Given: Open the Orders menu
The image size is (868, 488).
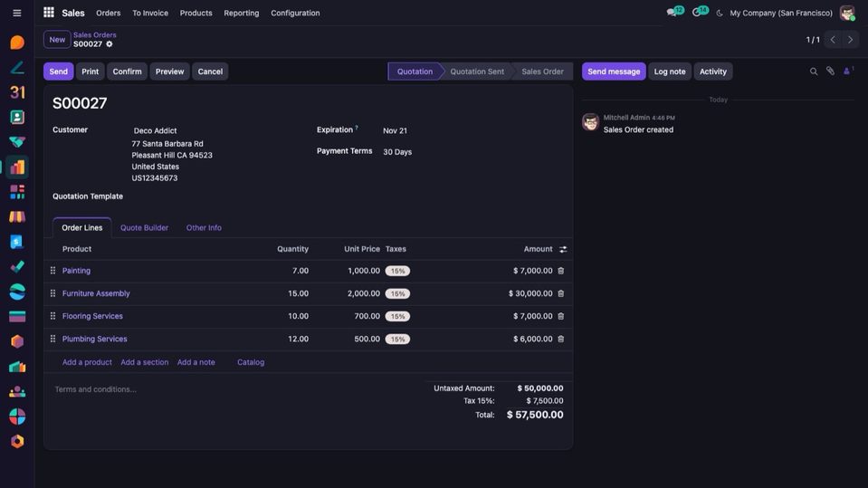Looking at the screenshot, I should [x=108, y=13].
